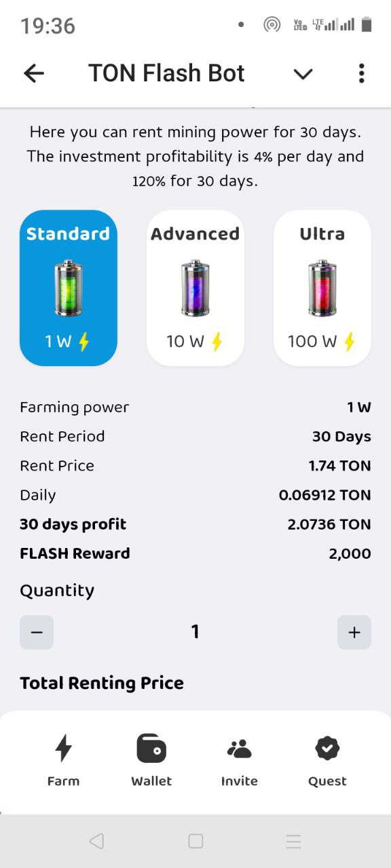Increase quantity with plus button
391x868 pixels.
(354, 632)
